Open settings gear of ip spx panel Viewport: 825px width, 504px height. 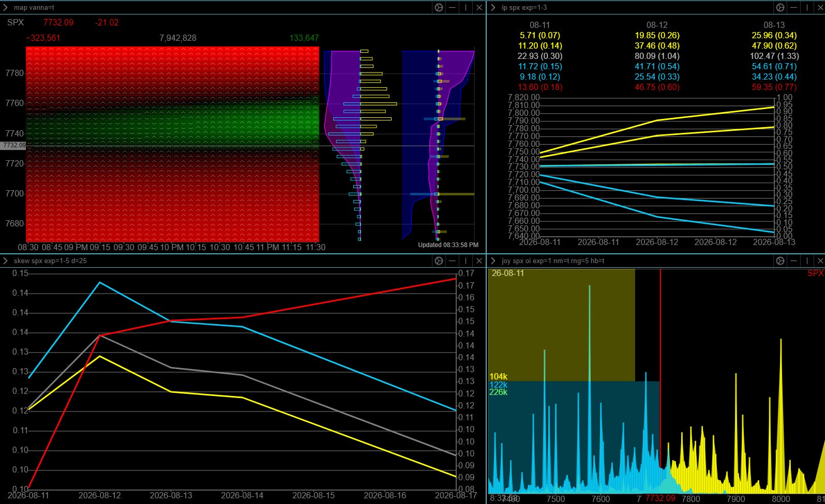point(780,7)
